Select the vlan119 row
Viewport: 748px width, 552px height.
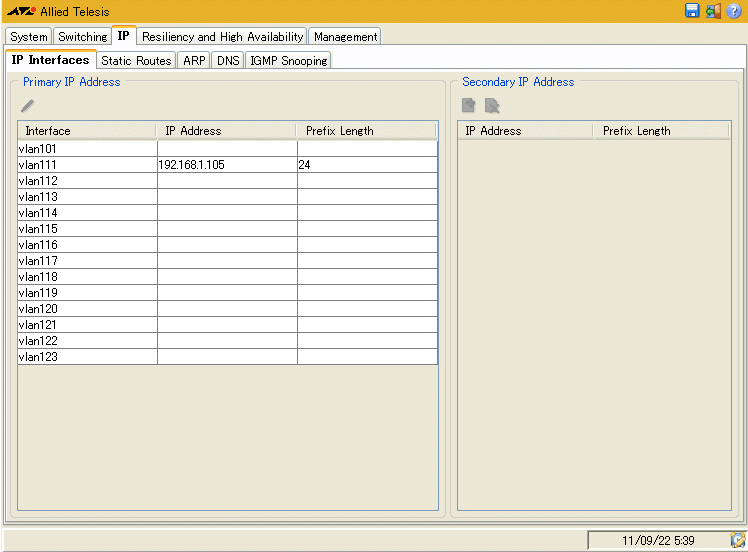[228, 292]
